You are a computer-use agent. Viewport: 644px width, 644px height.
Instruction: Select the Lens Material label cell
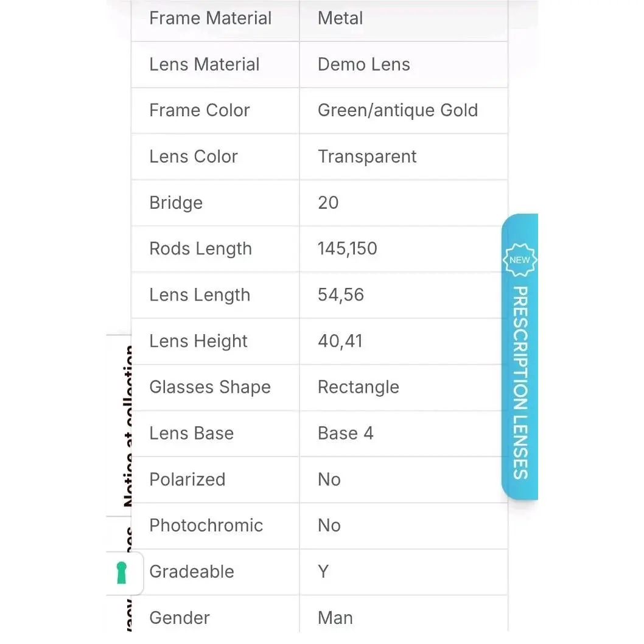[215, 65]
